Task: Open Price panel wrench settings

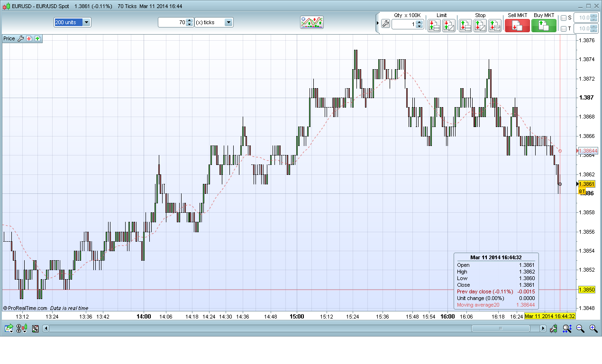Action: 20,38
